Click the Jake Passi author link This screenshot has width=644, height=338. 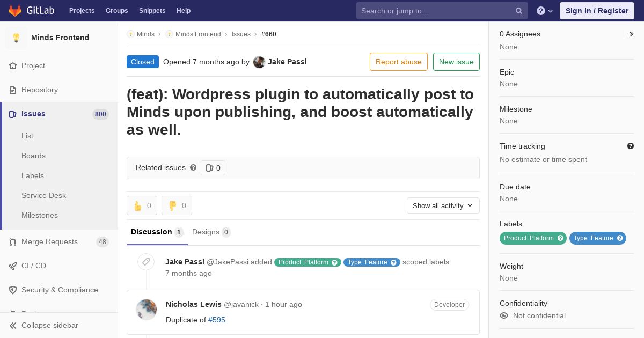[287, 62]
